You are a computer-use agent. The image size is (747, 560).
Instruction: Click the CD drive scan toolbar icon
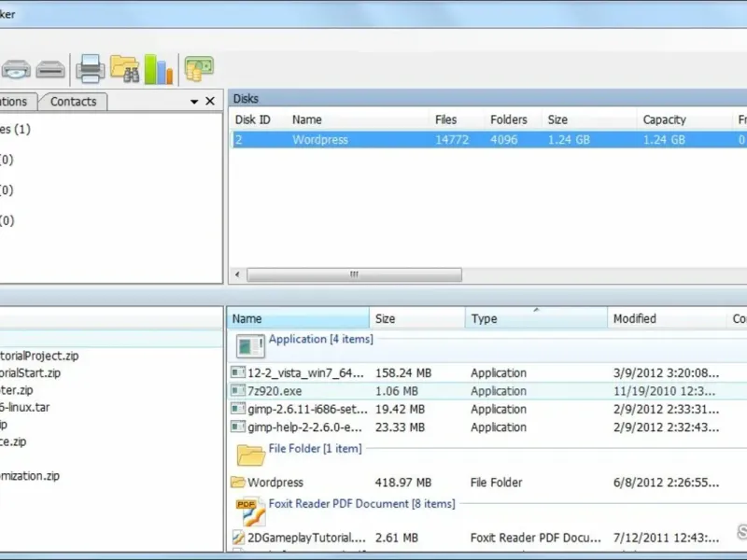point(16,69)
